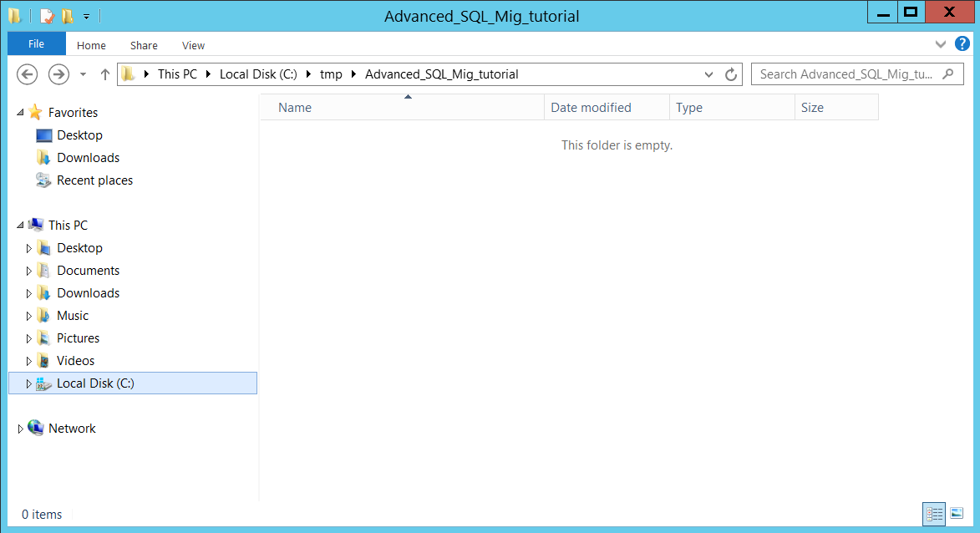
Task: Open the Home ribbon tab
Action: 91,46
